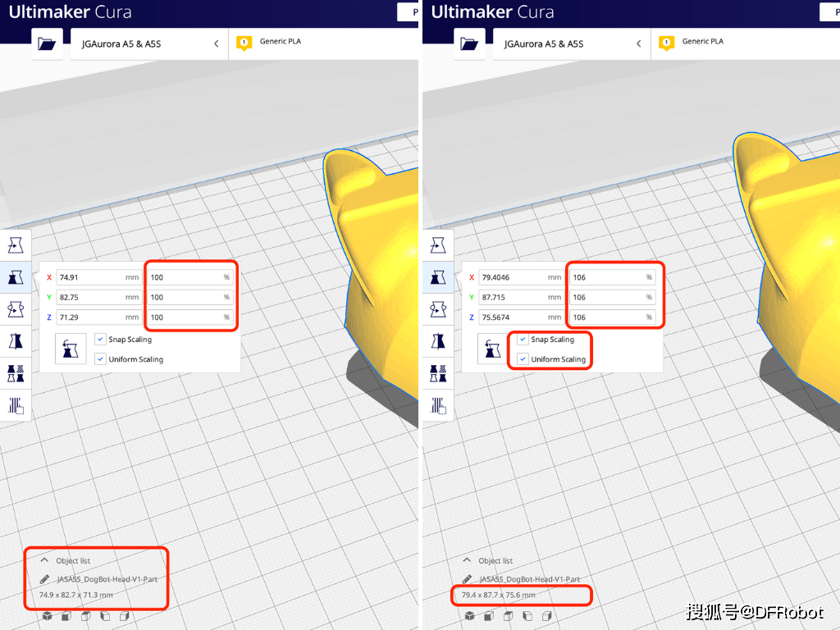Click Z scale percent field showing 100
The image size is (840, 630).
[190, 317]
